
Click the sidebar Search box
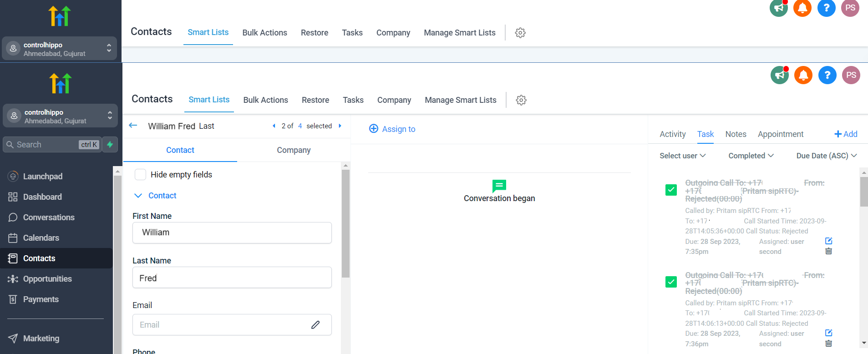52,145
